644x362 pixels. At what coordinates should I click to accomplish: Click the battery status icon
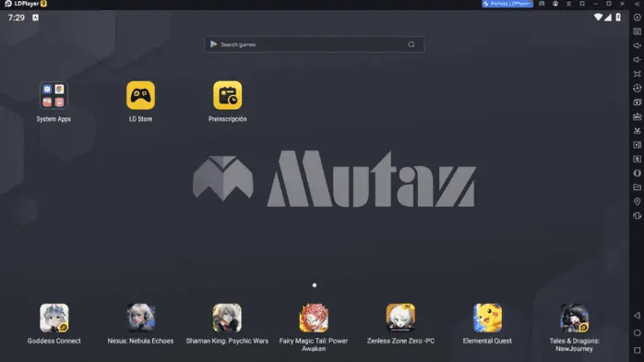(618, 18)
